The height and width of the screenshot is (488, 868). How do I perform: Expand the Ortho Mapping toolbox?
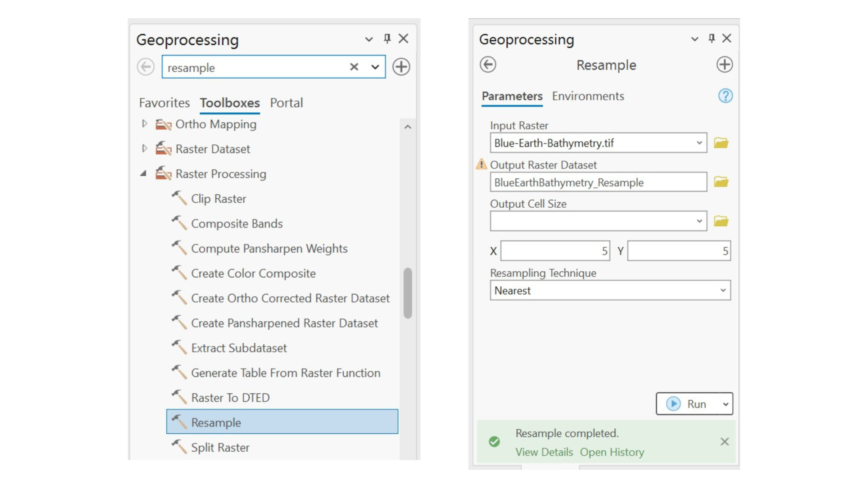(145, 123)
